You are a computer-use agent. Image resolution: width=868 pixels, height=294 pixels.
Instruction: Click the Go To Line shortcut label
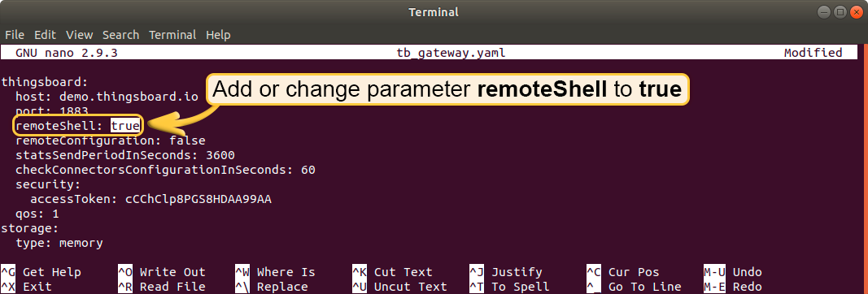coord(644,287)
